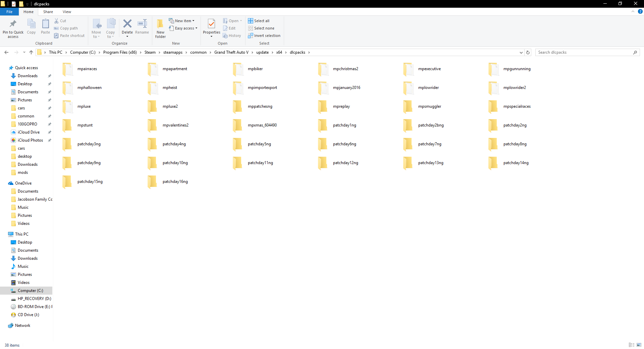Open the Properties ribbon icon
This screenshot has height=349, width=644.
click(x=211, y=24)
